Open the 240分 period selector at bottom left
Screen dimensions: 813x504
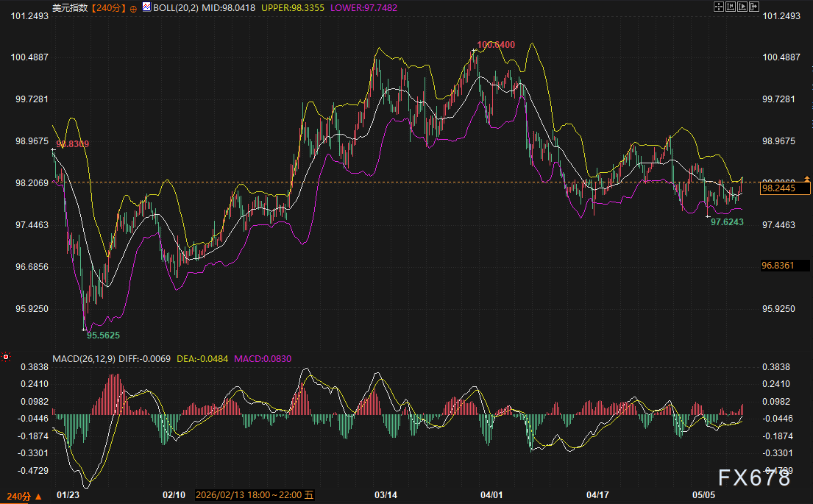(x=24, y=496)
